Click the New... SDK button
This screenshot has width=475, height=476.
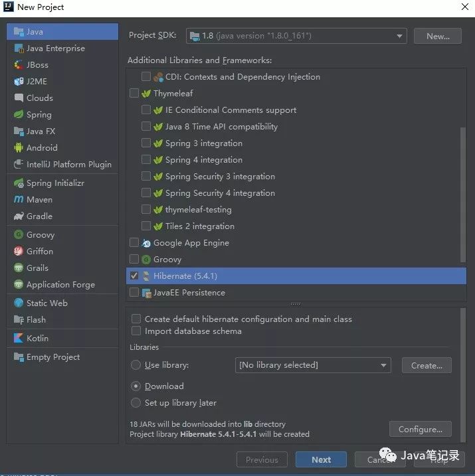pos(438,36)
